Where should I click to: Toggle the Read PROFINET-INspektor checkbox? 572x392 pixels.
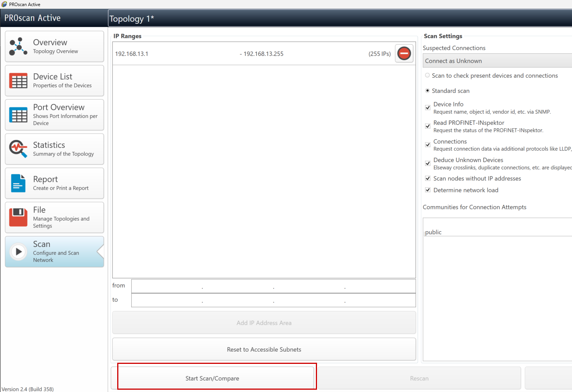pos(428,126)
